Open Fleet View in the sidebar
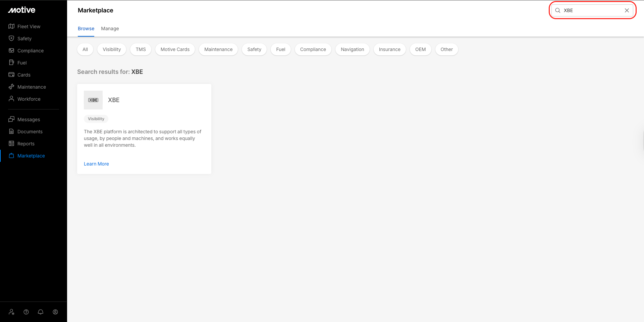The width and height of the screenshot is (644, 322). coord(29,27)
